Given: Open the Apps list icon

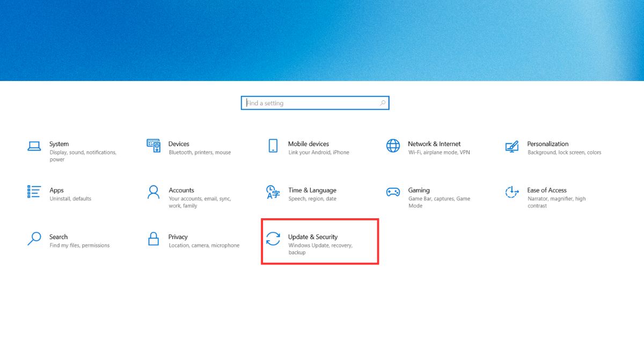Looking at the screenshot, I should point(34,192).
